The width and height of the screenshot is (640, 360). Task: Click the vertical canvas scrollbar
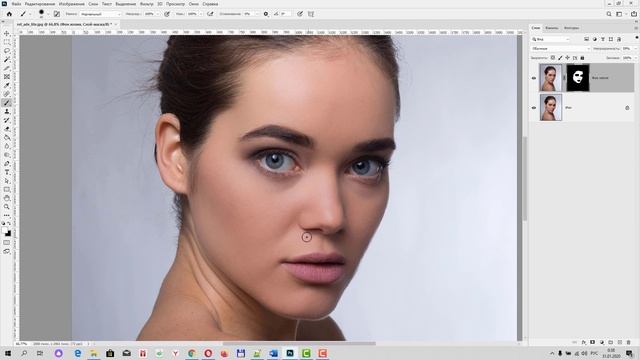(x=524, y=178)
